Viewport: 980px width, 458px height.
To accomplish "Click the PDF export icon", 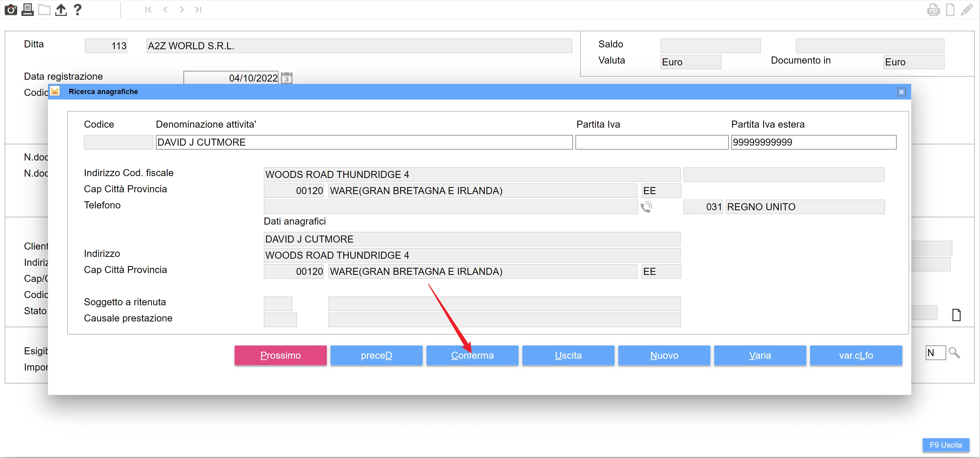I will (x=933, y=10).
